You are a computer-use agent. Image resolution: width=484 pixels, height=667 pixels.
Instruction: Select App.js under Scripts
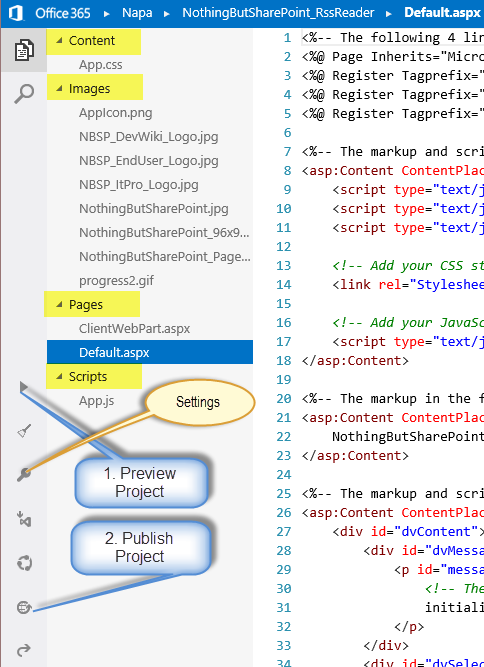97,401
